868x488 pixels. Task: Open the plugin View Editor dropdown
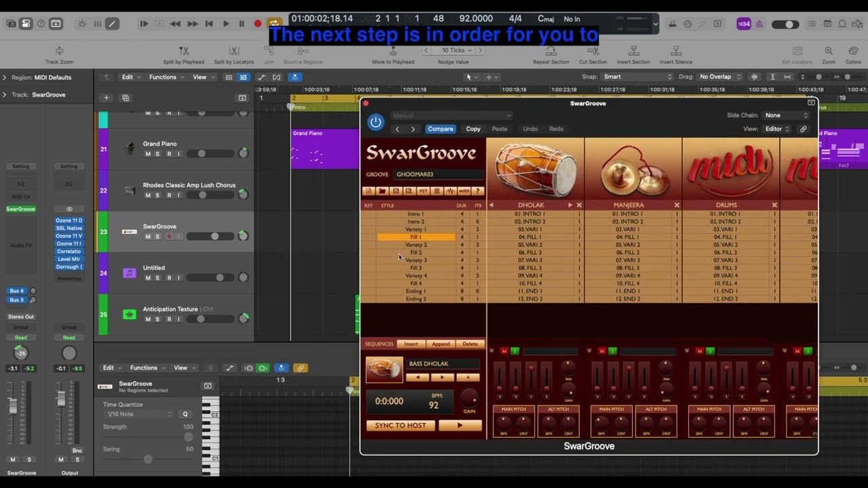776,129
